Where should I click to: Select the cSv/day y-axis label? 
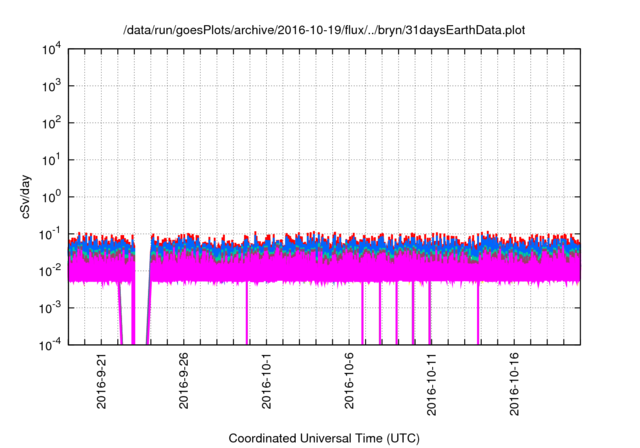pos(26,197)
